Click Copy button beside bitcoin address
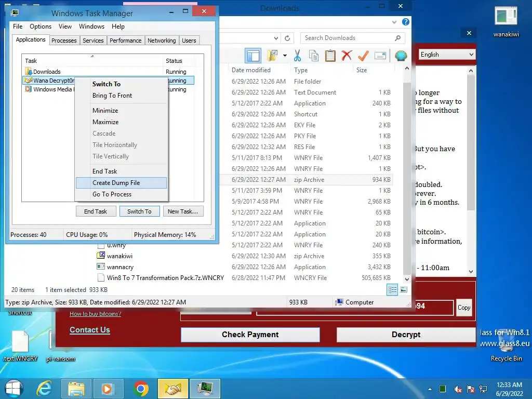This screenshot has width=532, height=399. (x=464, y=308)
